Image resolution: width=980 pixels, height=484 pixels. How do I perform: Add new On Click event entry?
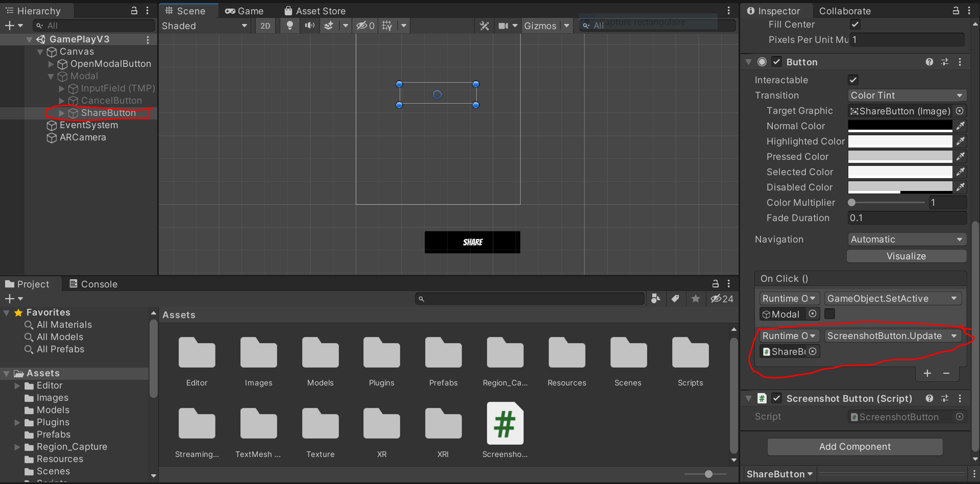coord(927,373)
